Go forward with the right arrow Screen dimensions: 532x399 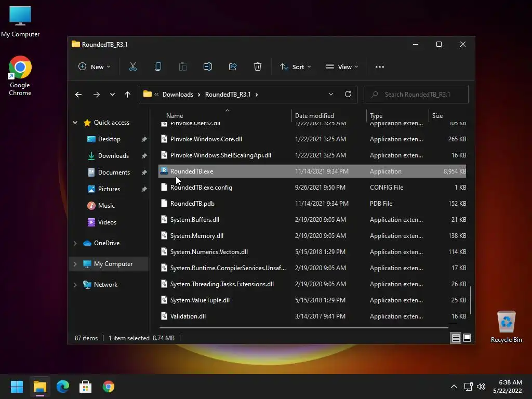tap(96, 95)
